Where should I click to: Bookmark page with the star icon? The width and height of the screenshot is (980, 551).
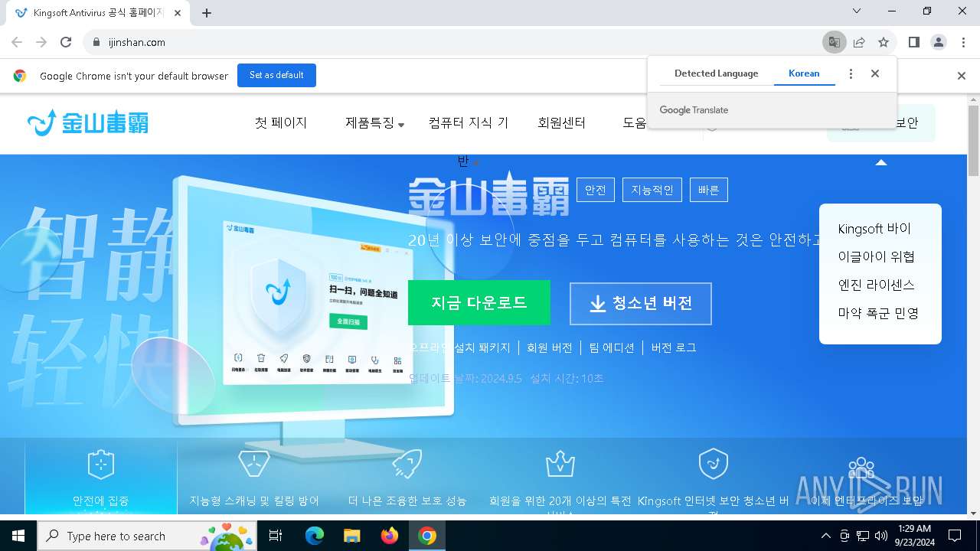pos(884,42)
